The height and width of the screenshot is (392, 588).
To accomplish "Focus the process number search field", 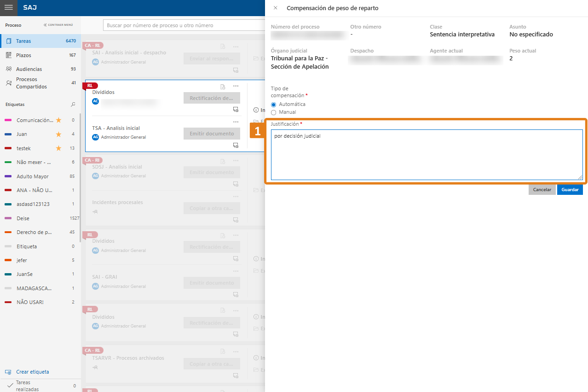I will click(x=182, y=25).
